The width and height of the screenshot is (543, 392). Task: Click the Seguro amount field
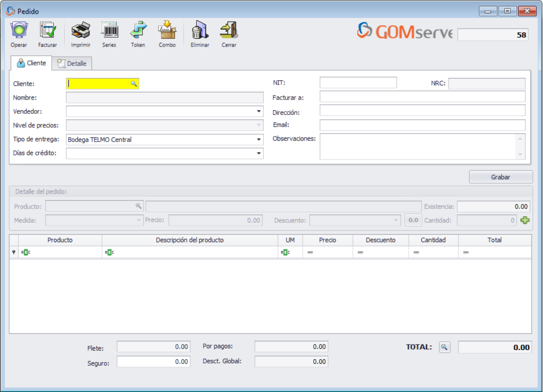point(153,362)
